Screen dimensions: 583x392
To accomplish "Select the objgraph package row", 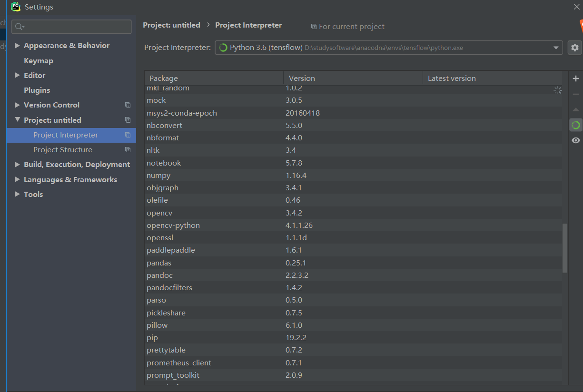I will click(354, 188).
